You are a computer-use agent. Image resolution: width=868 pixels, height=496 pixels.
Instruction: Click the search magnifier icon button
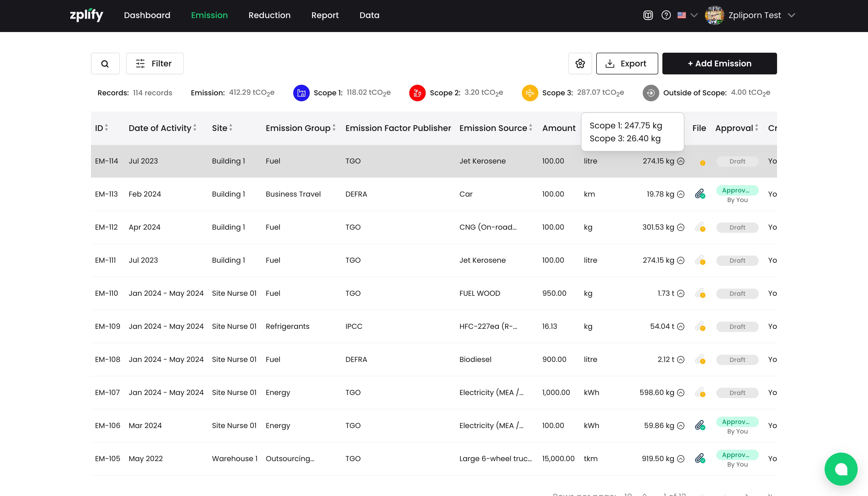click(x=105, y=64)
